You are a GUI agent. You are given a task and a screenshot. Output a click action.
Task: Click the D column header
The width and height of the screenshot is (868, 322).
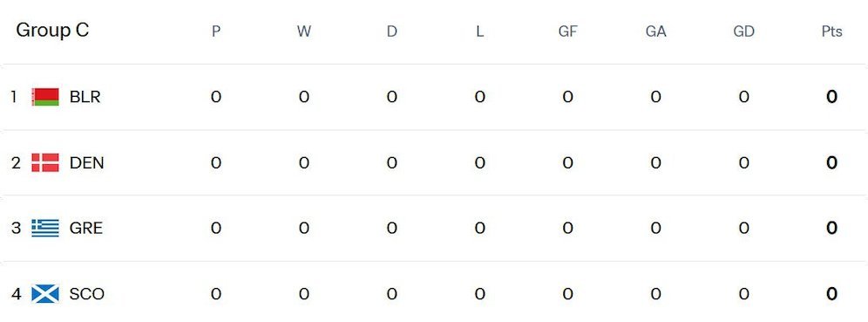coord(392,31)
